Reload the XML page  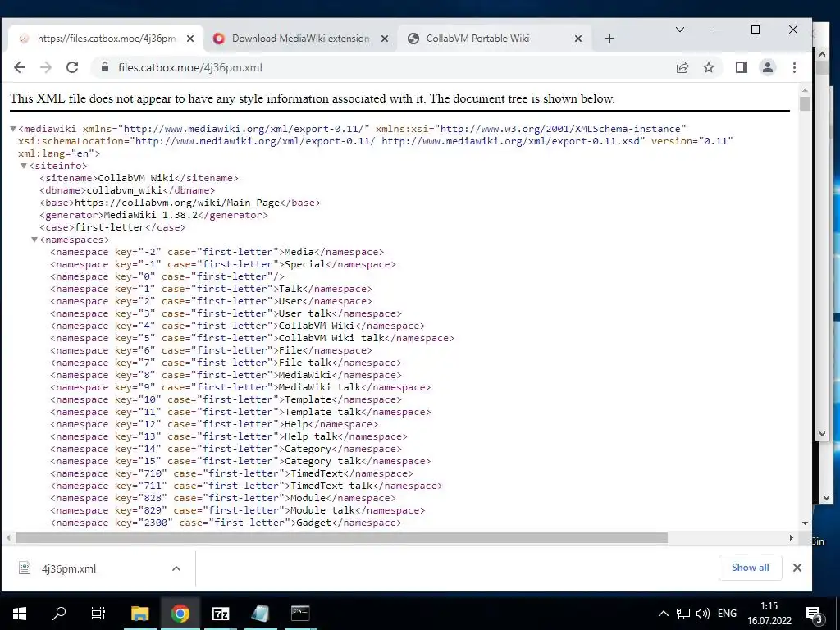(72, 67)
